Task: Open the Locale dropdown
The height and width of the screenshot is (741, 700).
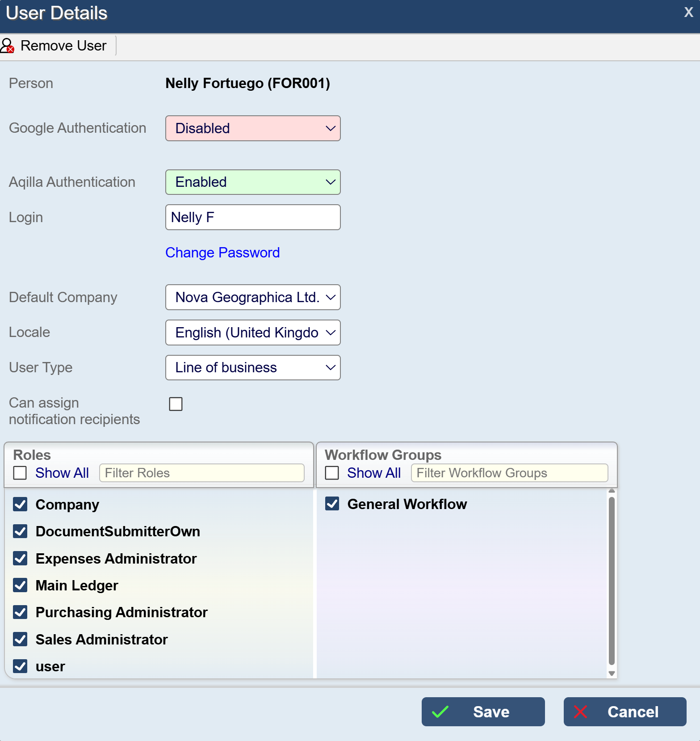Action: click(x=253, y=333)
